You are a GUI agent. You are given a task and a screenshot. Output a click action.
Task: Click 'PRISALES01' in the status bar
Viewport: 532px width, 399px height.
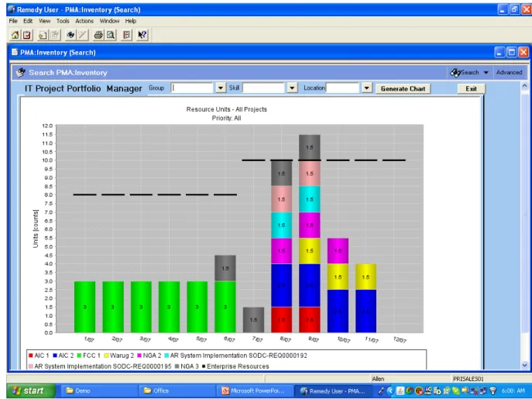(469, 379)
